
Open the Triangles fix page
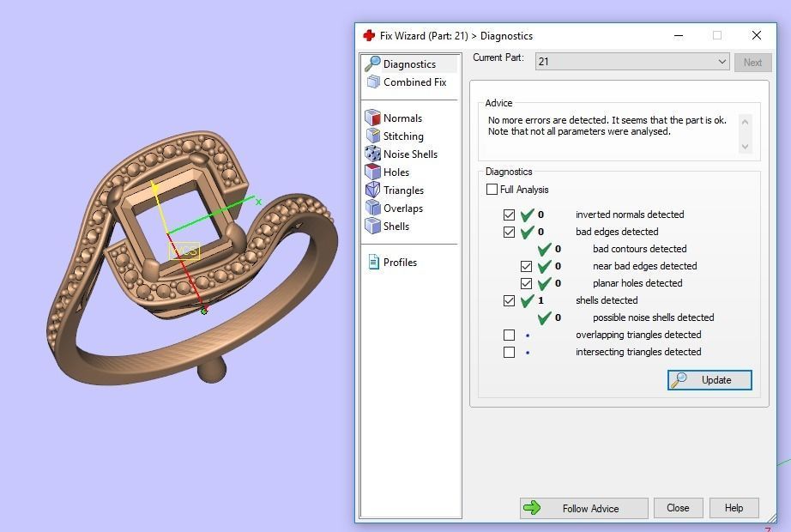coord(403,190)
